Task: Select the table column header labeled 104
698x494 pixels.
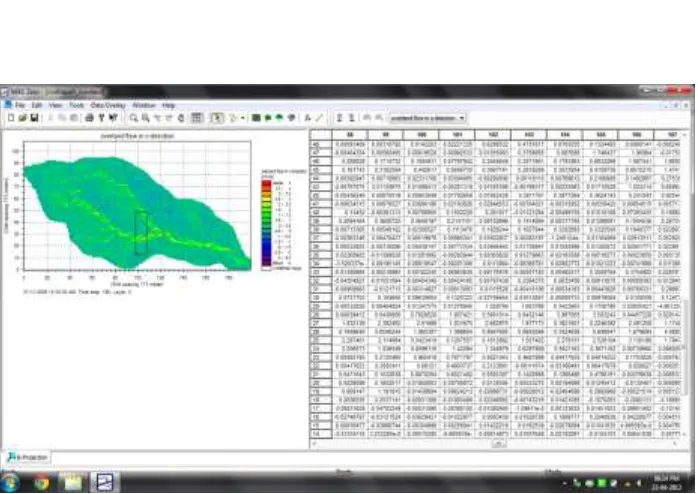Action: coord(564,134)
